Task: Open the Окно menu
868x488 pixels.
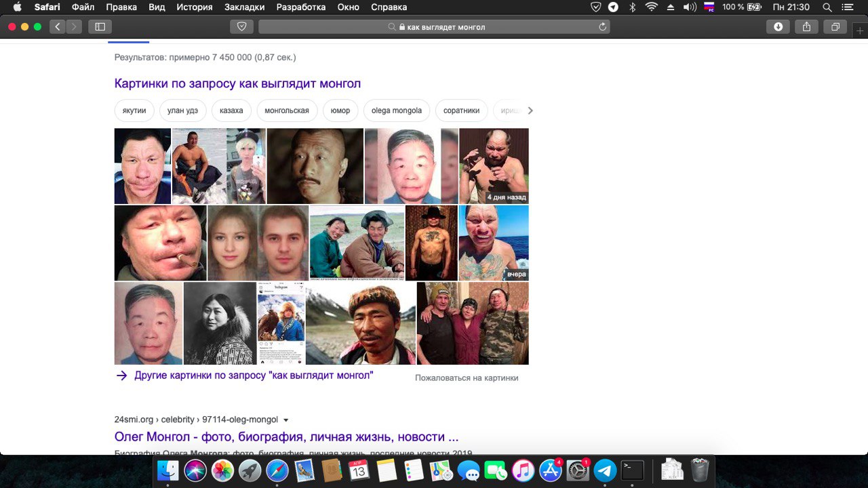Action: click(348, 7)
